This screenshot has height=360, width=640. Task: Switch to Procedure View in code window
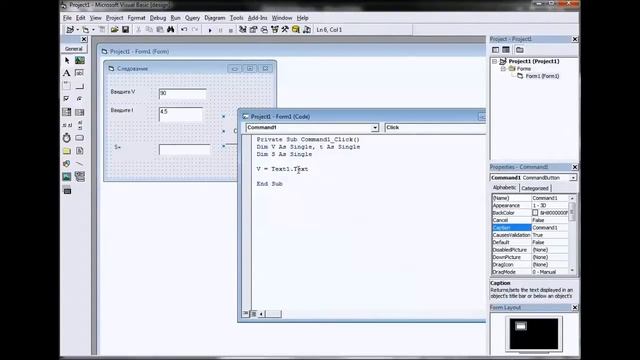pos(246,313)
